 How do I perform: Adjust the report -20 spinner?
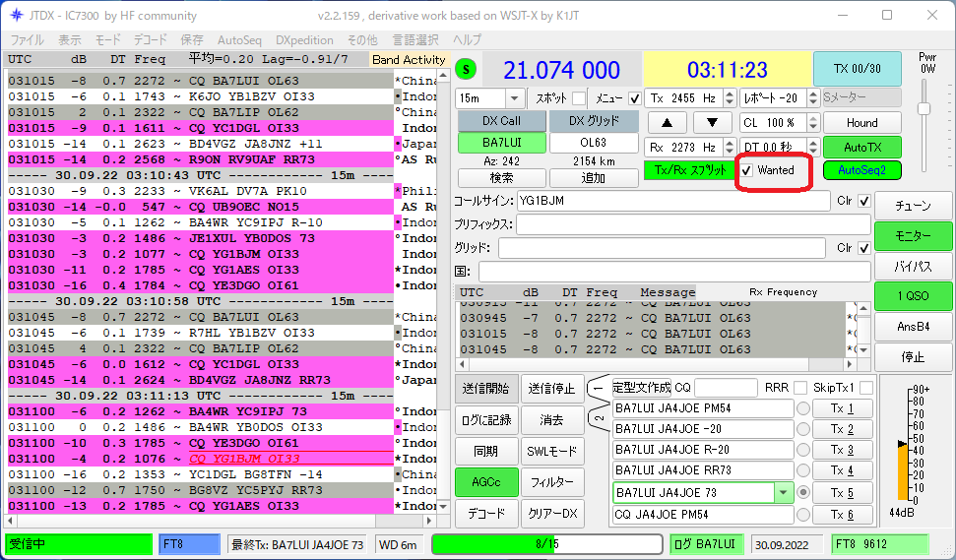pos(812,98)
